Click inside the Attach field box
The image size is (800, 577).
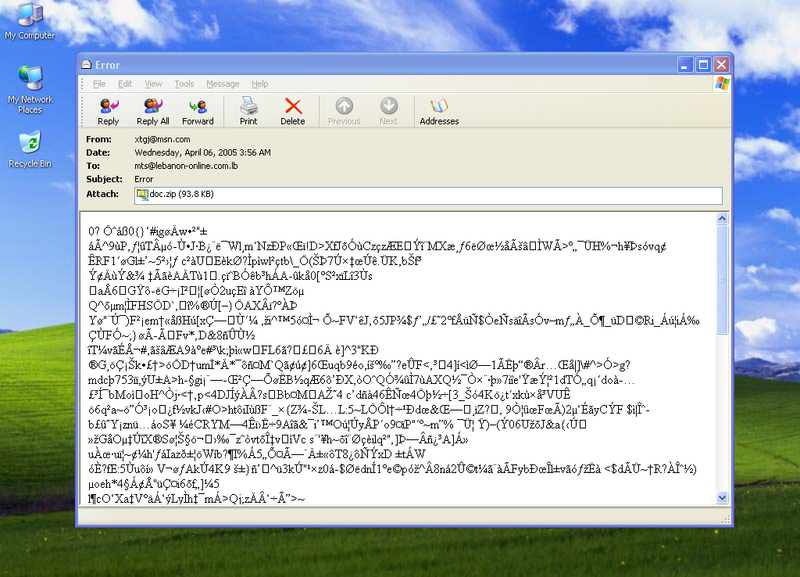click(428, 196)
